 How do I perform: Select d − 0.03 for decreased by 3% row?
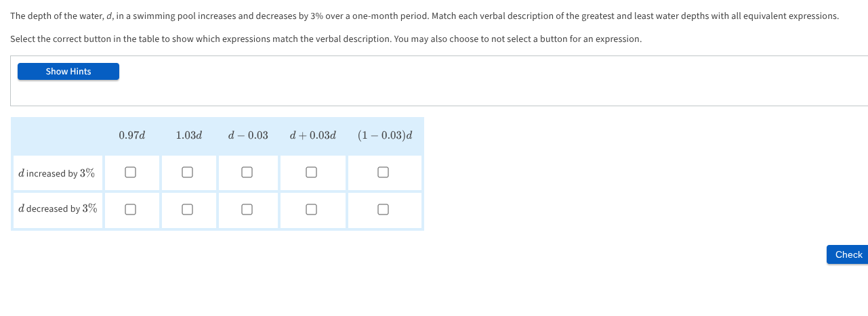click(x=247, y=209)
